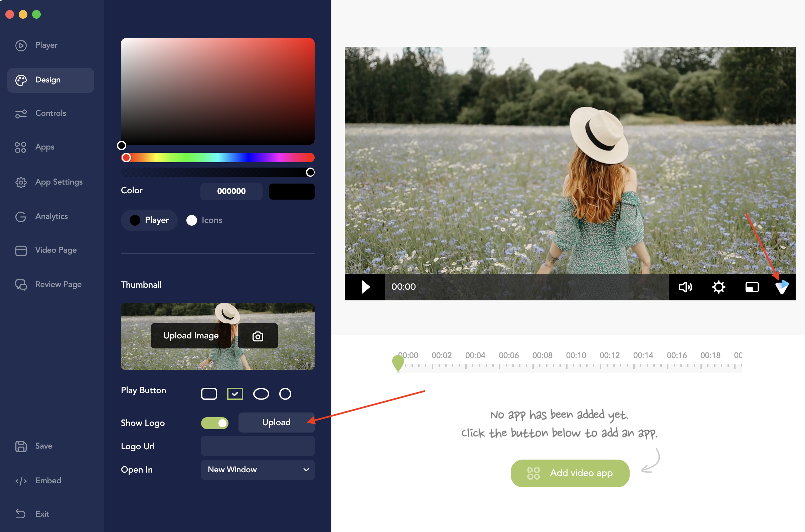Open the Review Page section
Viewport: 805px width, 532px height.
pyautogui.click(x=50, y=284)
